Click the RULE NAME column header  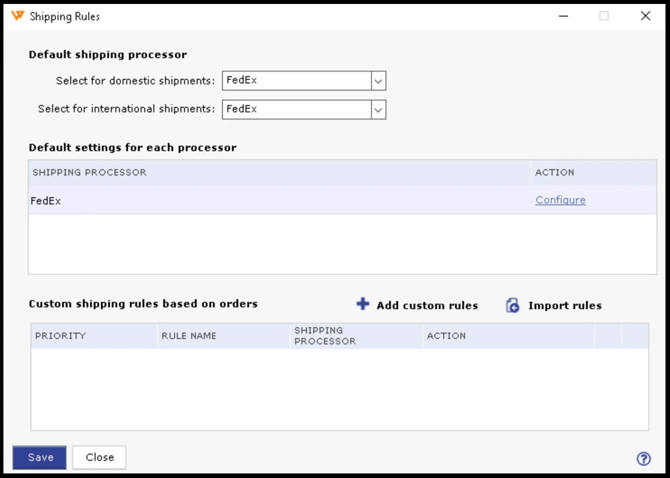click(189, 336)
